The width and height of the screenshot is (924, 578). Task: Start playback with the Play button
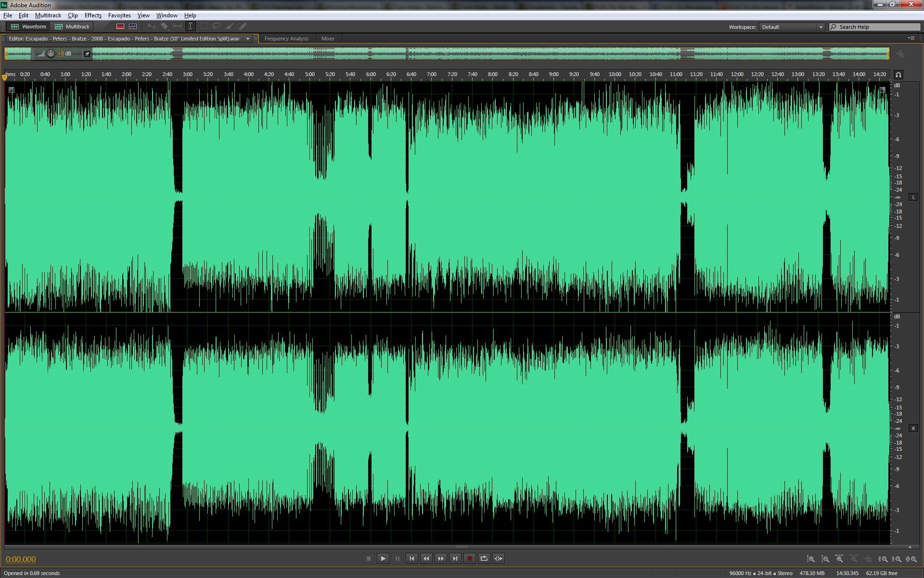coord(383,559)
